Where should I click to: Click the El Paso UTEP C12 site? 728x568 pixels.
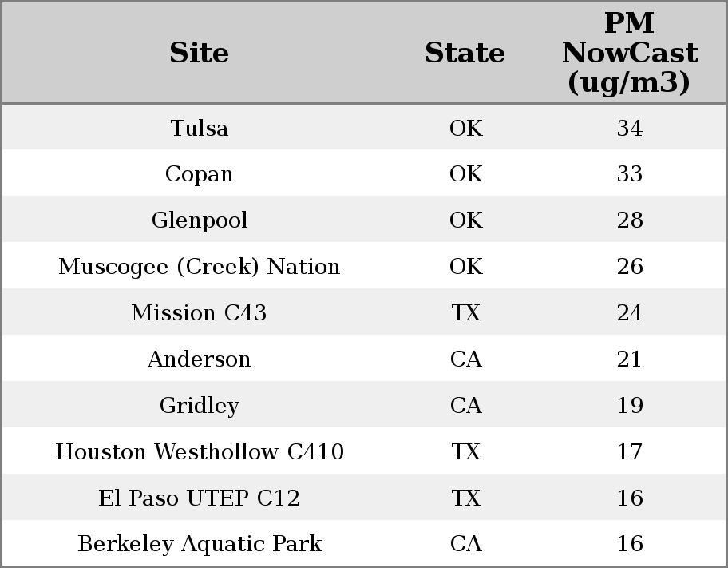click(x=199, y=498)
